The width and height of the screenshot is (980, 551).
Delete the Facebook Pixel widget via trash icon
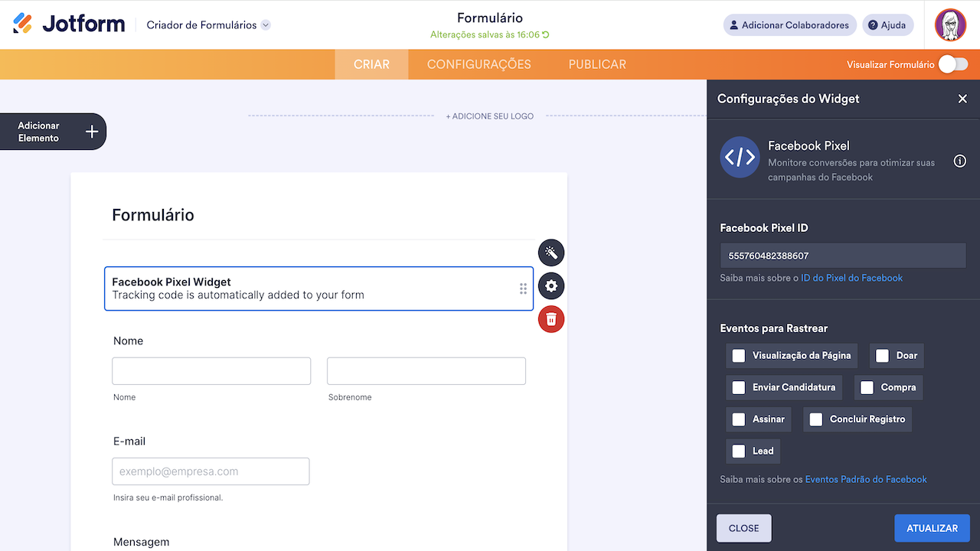[551, 320]
